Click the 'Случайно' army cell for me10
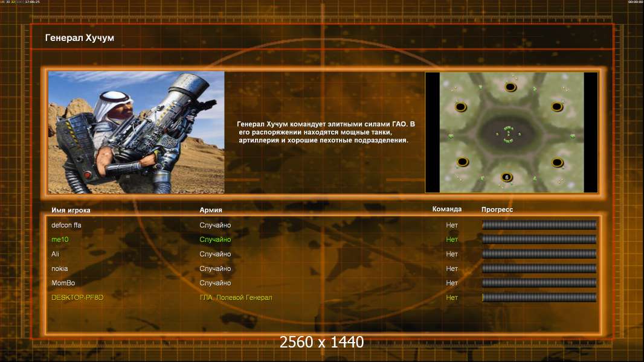Image resolution: width=644 pixels, height=362 pixels. pyautogui.click(x=215, y=240)
